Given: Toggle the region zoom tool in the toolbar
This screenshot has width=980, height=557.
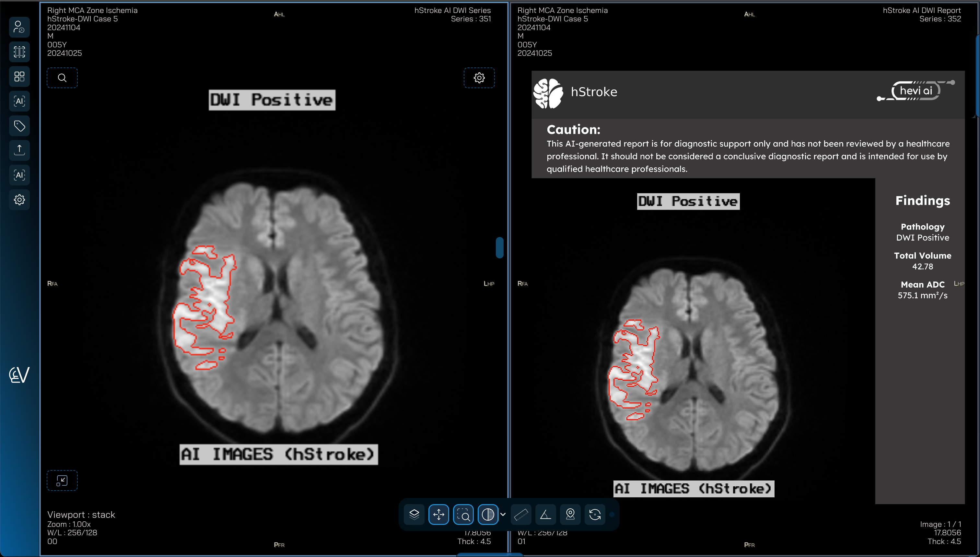Looking at the screenshot, I should tap(463, 515).
